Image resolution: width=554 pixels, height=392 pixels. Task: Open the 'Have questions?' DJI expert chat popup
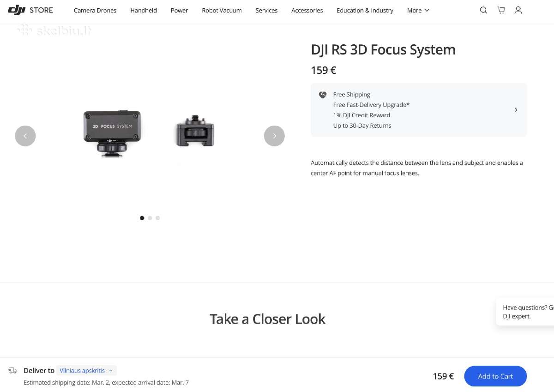click(x=525, y=312)
